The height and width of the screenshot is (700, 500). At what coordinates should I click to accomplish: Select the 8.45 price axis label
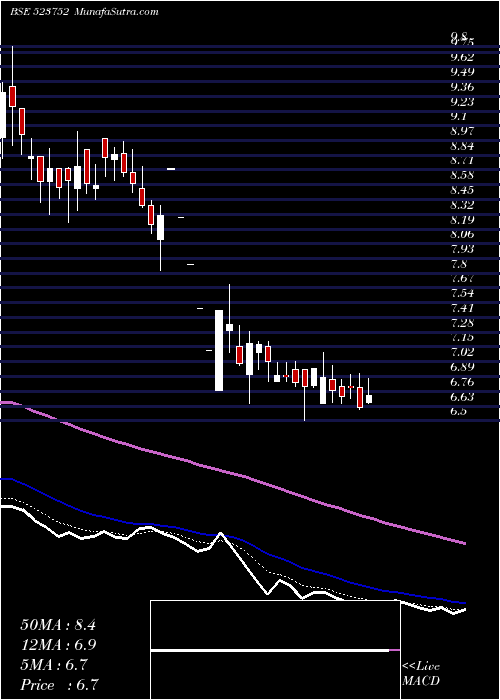click(462, 190)
